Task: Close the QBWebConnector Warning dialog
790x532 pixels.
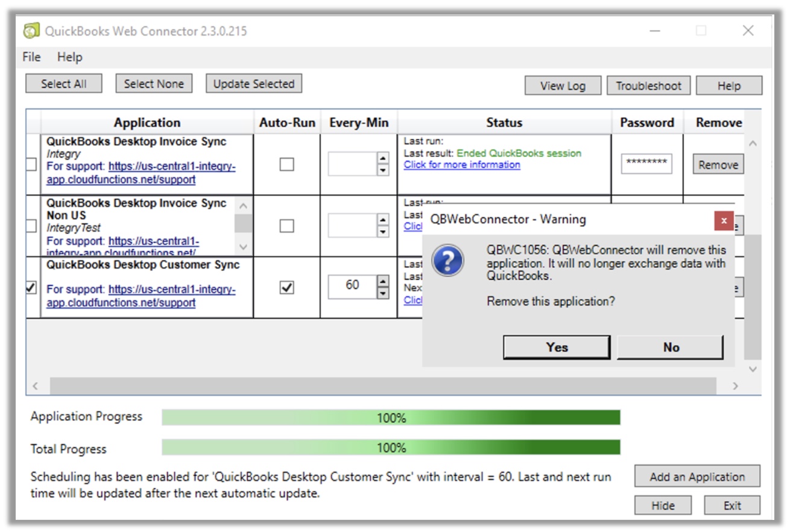Action: 724,220
